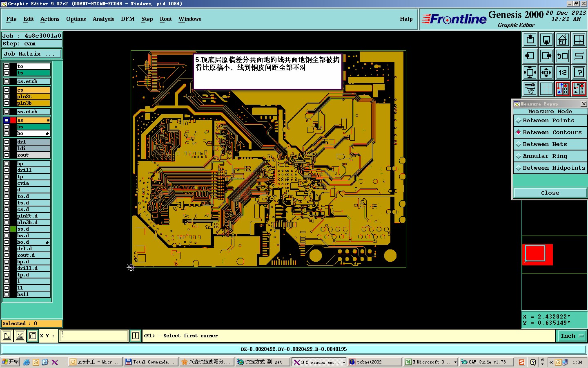Open the File menu

tap(11, 19)
